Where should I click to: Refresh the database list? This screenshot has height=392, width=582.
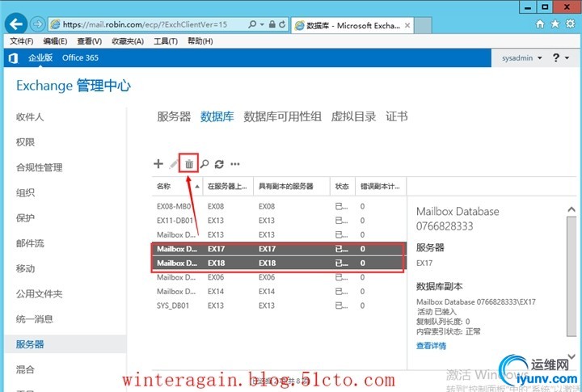click(x=219, y=164)
